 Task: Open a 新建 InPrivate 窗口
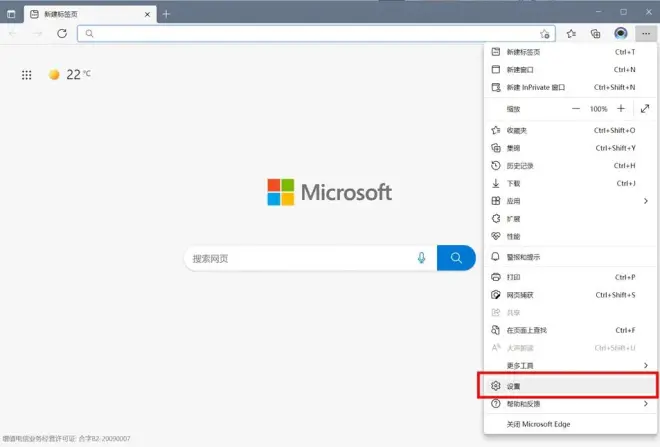[x=570, y=87]
